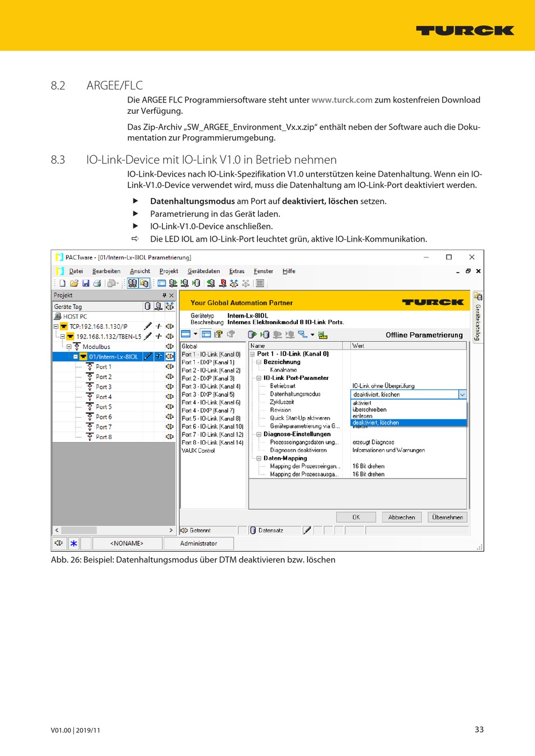The width and height of the screenshot is (535, 756).
Task: Click the compare data icon in DTM toolbar
Action: [x=302, y=334]
